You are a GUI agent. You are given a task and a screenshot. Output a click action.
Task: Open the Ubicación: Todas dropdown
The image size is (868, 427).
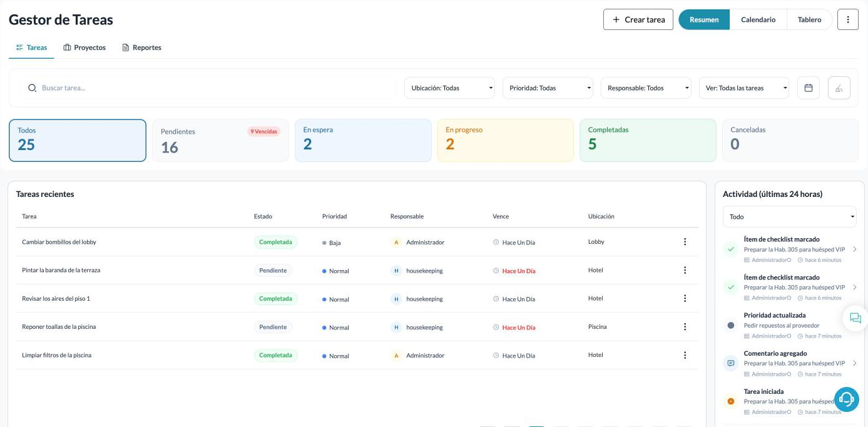click(450, 88)
